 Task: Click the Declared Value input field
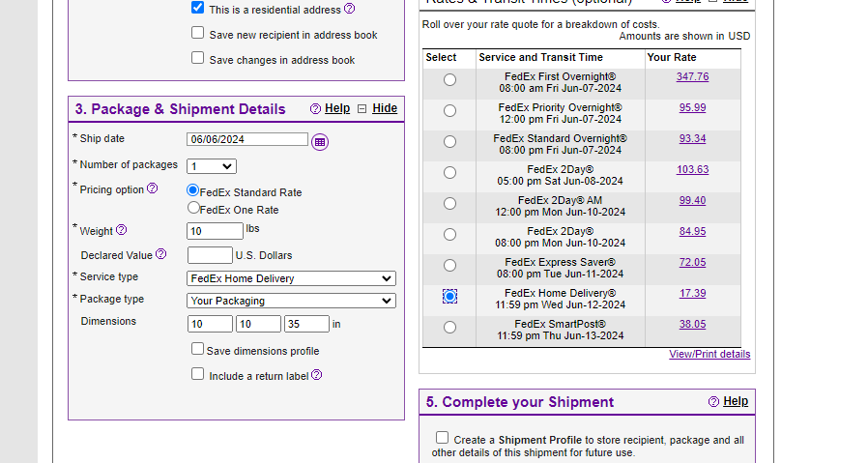point(211,255)
